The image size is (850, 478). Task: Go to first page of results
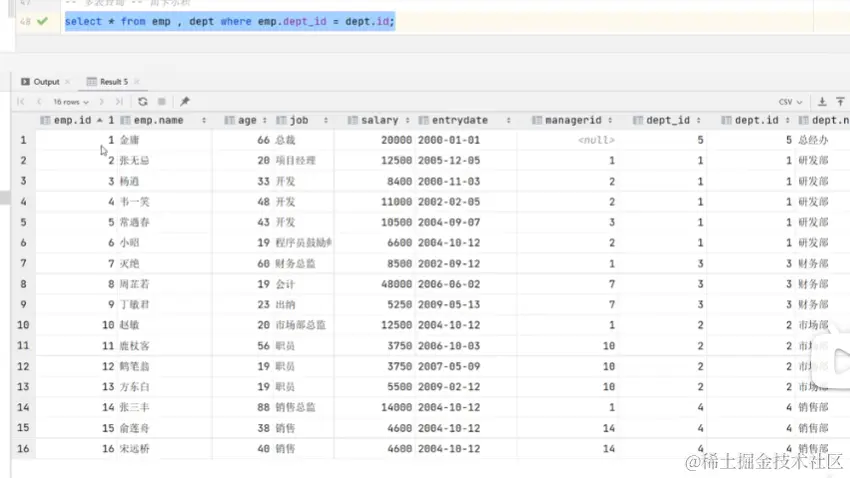point(21,101)
